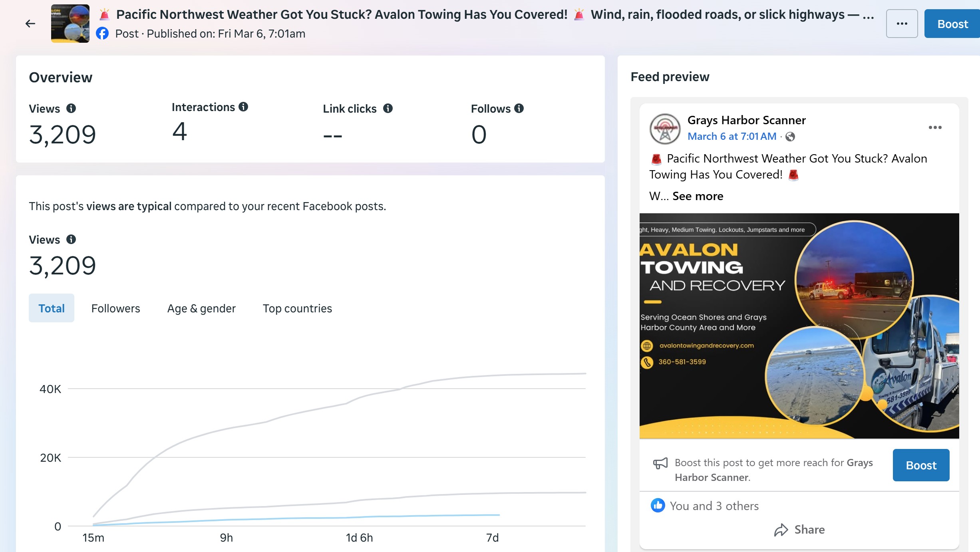Image resolution: width=980 pixels, height=552 pixels.
Task: Click the Share arrow icon
Action: (x=781, y=530)
